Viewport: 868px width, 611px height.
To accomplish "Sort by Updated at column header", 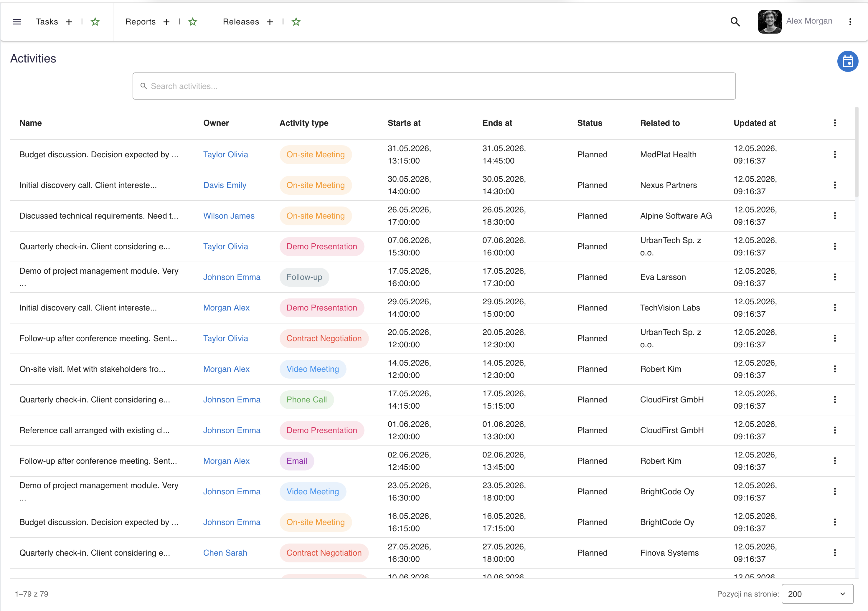I will coord(755,123).
